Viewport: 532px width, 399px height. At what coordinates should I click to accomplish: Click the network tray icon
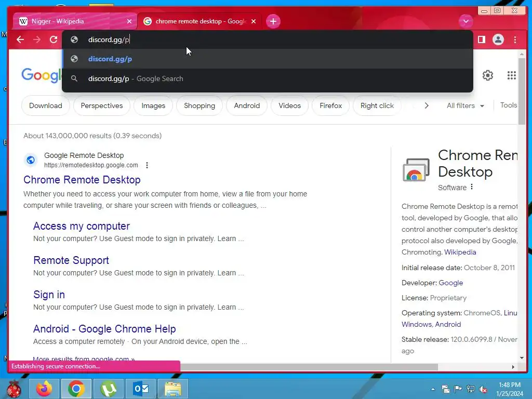[471, 389]
